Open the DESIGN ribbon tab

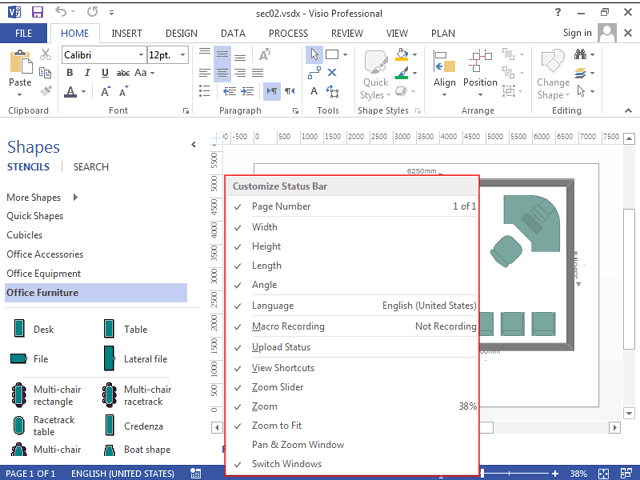(x=181, y=33)
